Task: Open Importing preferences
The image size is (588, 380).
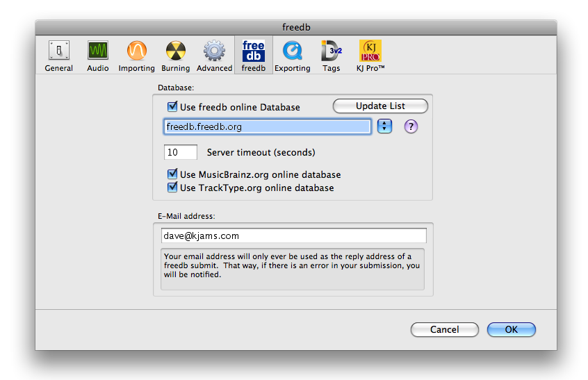Action: [136, 56]
